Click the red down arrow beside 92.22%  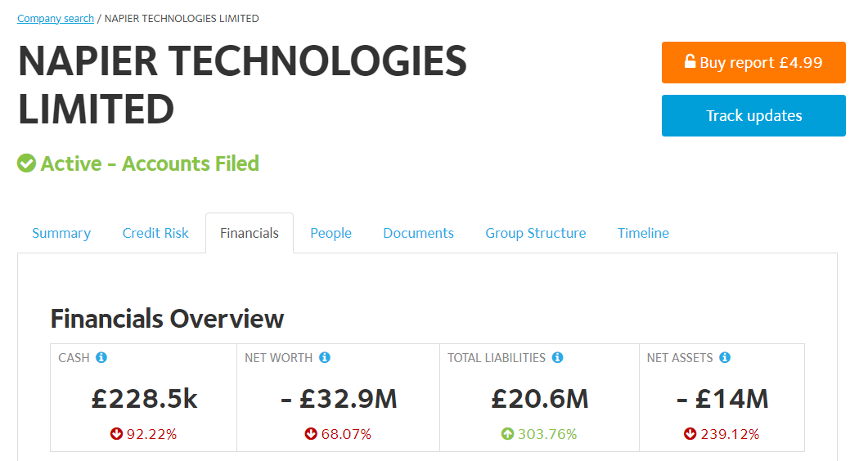[x=116, y=434]
